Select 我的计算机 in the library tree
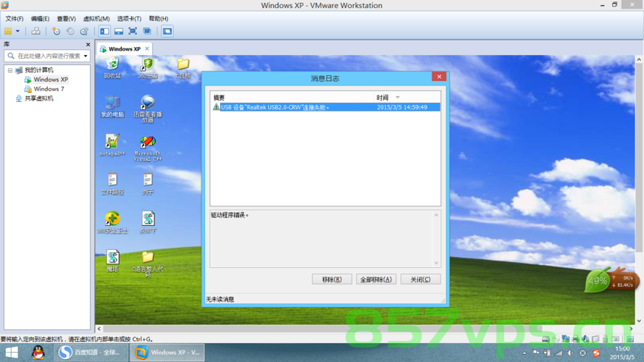The width and height of the screenshot is (644, 362). [x=38, y=70]
